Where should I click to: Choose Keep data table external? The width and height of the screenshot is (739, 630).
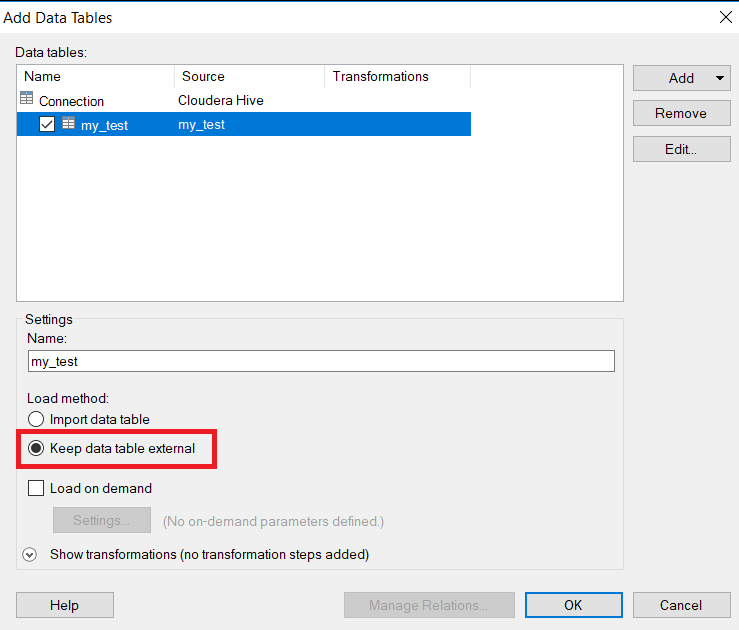tap(36, 449)
